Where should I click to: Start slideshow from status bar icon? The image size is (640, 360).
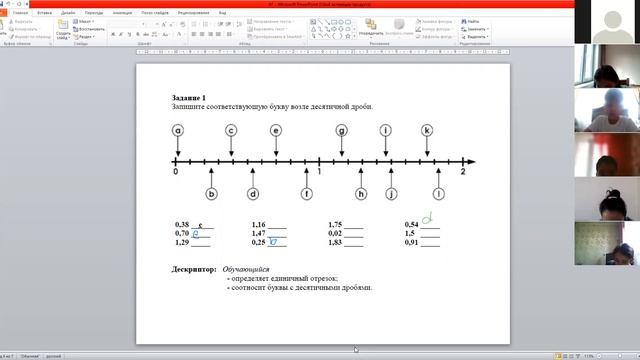point(578,356)
